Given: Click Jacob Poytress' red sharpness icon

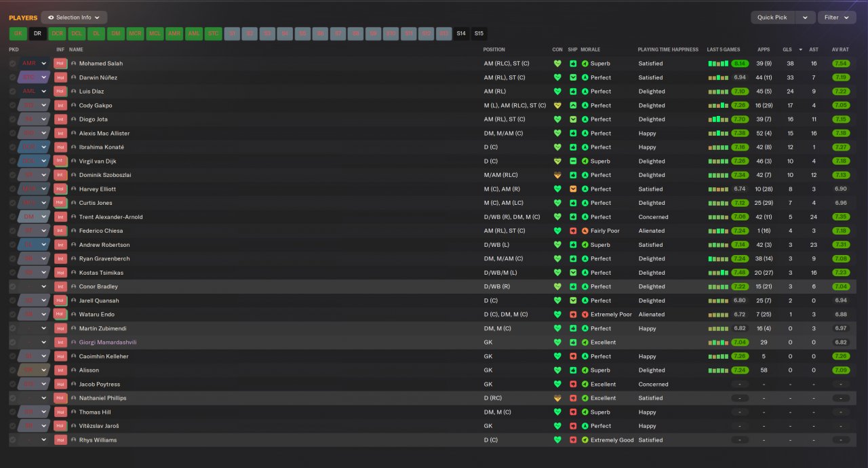Looking at the screenshot, I should tap(573, 385).
